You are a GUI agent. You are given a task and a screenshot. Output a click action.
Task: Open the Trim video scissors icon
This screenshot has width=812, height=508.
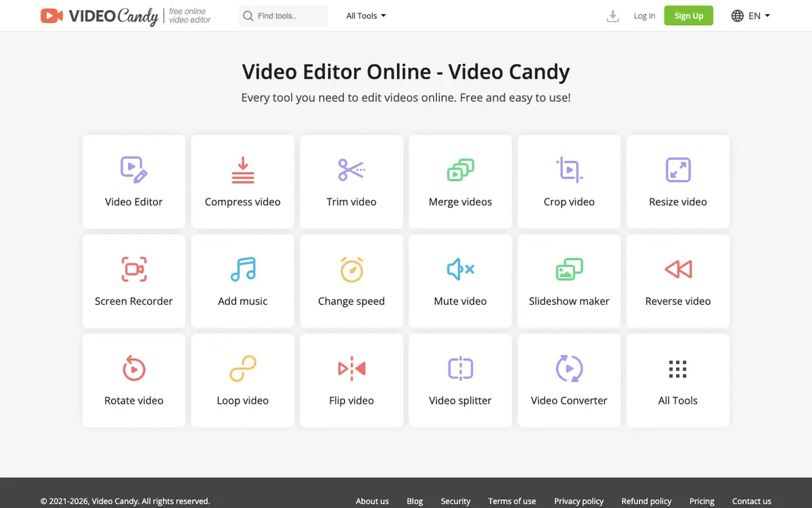[x=351, y=169]
